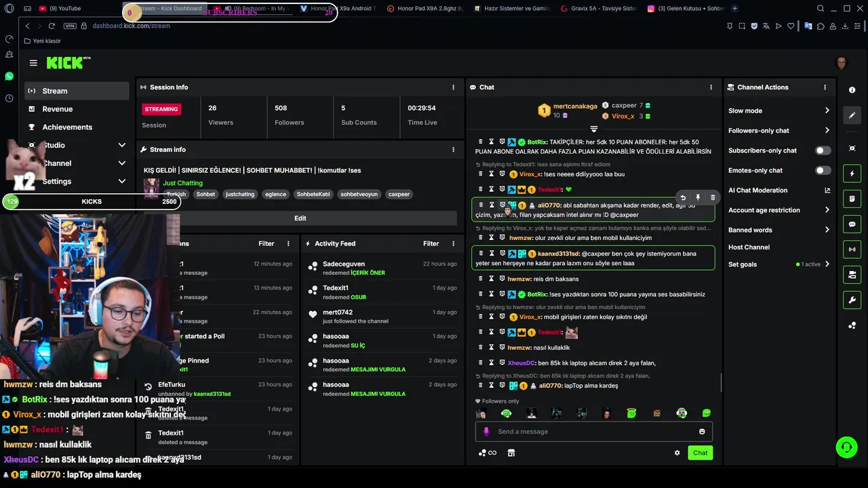Open the Activity Feed Filter dropdown
The image size is (868, 488).
[431, 244]
